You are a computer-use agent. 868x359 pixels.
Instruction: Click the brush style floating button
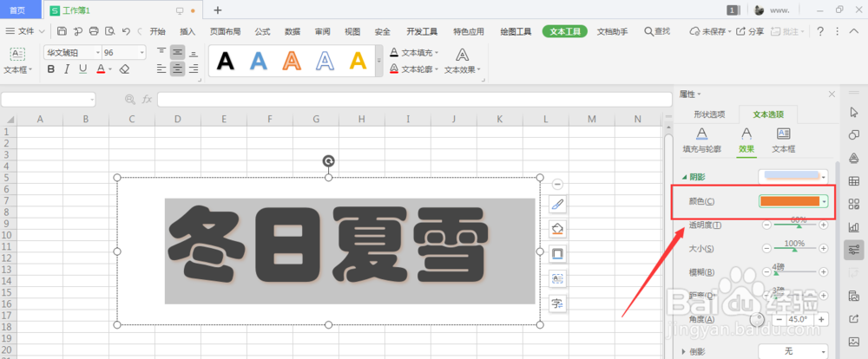pos(557,204)
